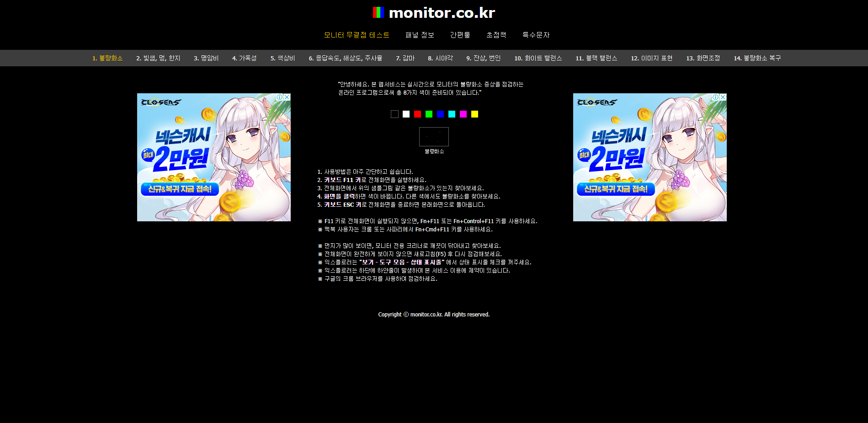Close the left Closers ad
Image resolution: width=868 pixels, height=423 pixels.
[x=287, y=97]
